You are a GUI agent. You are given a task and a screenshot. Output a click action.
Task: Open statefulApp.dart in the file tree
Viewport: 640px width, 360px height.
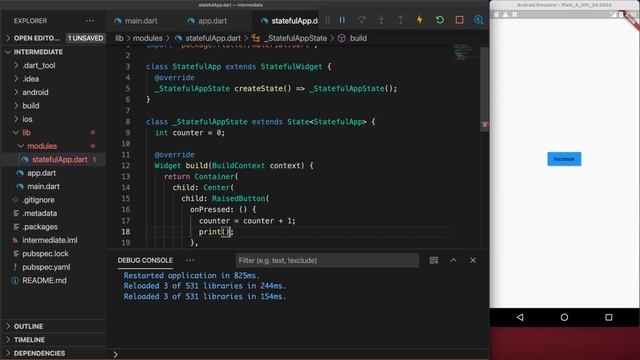pos(60,160)
